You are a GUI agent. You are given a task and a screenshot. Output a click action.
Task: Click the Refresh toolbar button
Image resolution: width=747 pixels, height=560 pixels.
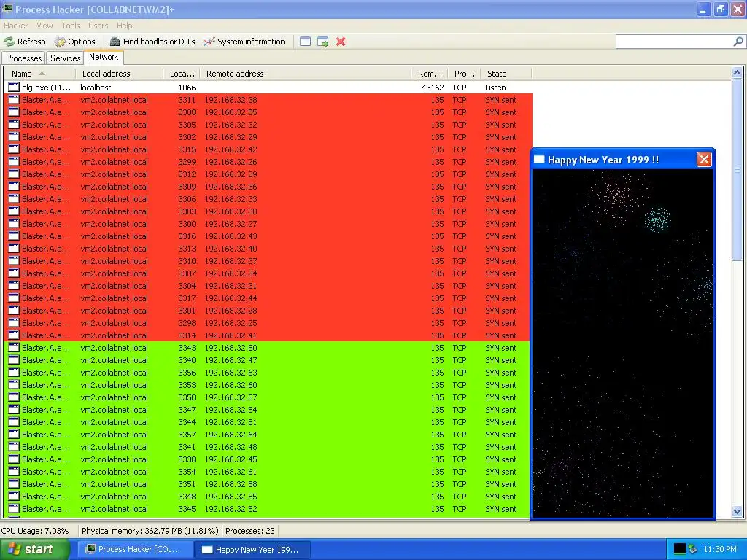coord(25,42)
